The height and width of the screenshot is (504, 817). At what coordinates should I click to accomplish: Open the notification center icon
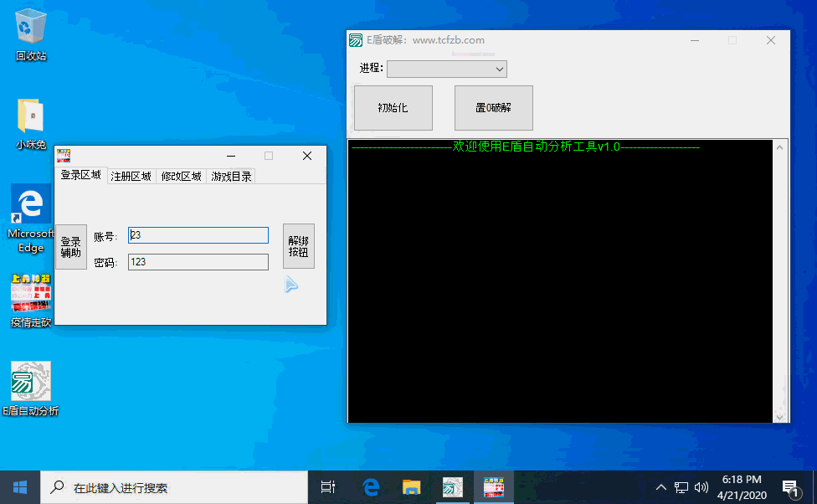791,488
